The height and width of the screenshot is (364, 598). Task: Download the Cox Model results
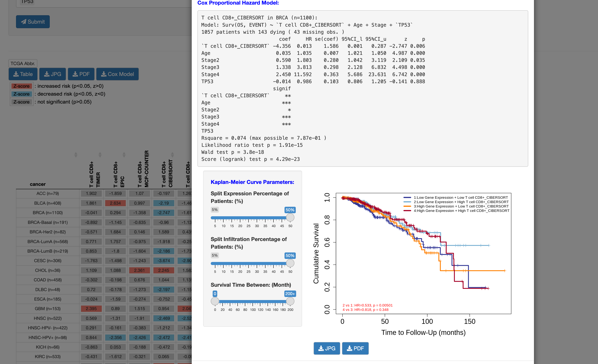117,74
